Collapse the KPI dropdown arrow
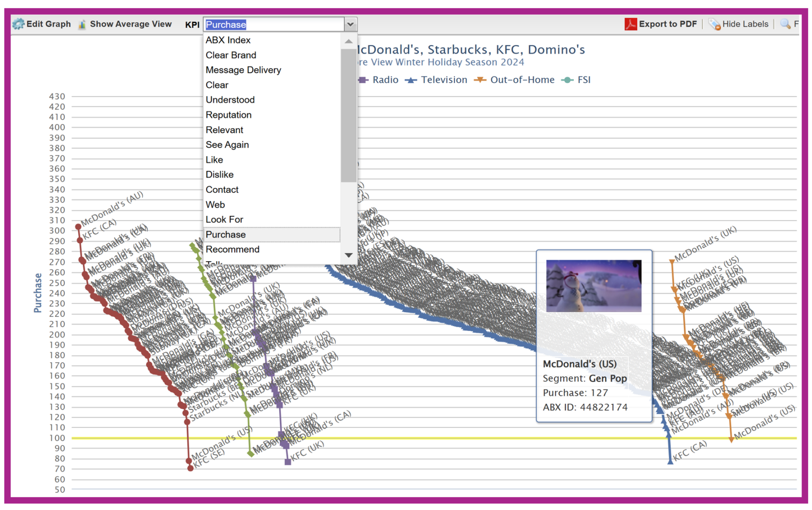This screenshot has width=812, height=510. coord(350,25)
